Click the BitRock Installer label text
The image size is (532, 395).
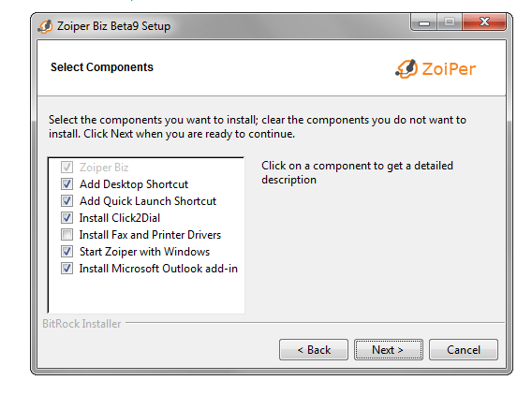81,324
